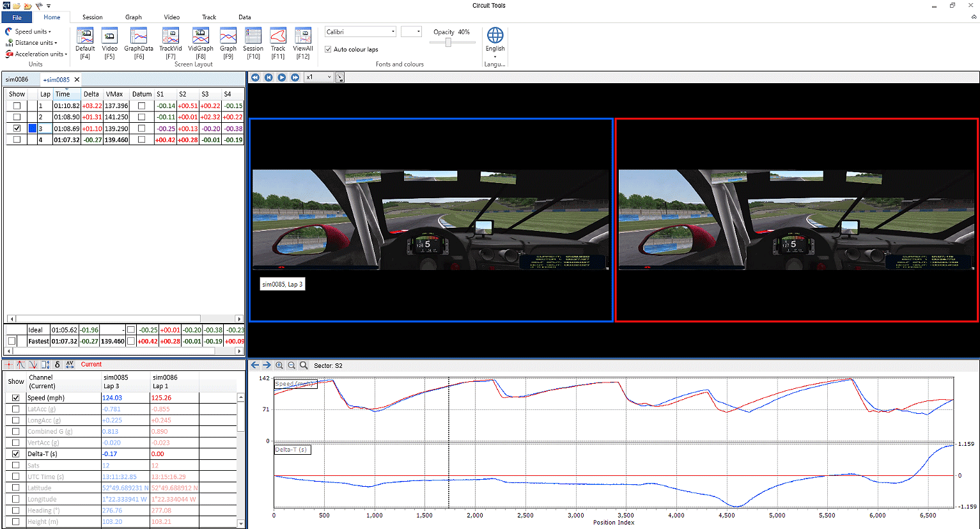Viewport: 980px width, 529px height.
Task: Click the range selection channel tool
Action: [x=45, y=365]
